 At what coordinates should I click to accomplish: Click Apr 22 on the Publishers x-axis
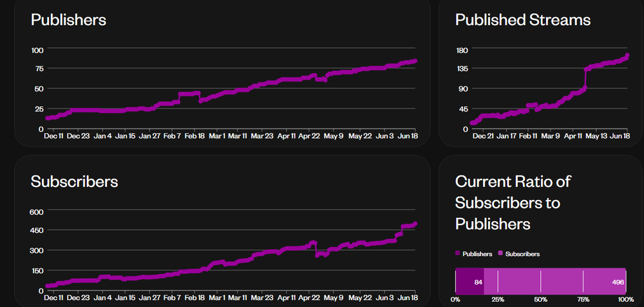coord(309,136)
